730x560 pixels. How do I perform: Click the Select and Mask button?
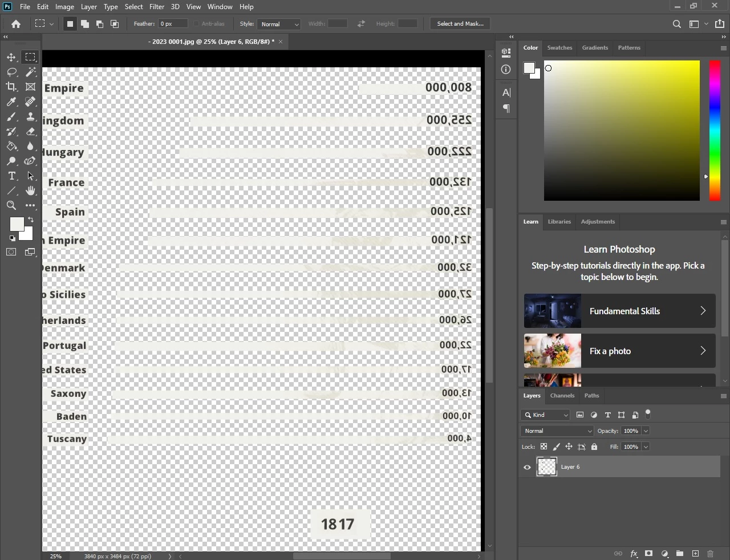(460, 24)
